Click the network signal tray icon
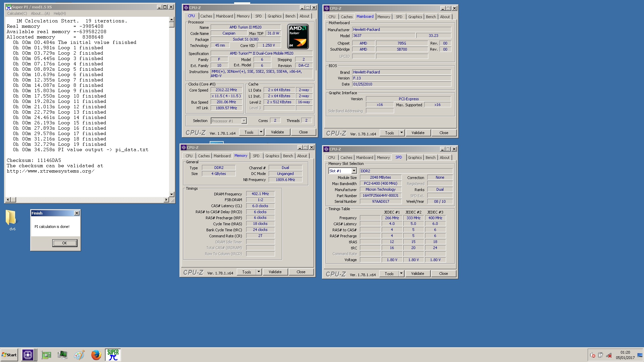Screen dimensions: 644x362 pyautogui.click(x=609, y=355)
